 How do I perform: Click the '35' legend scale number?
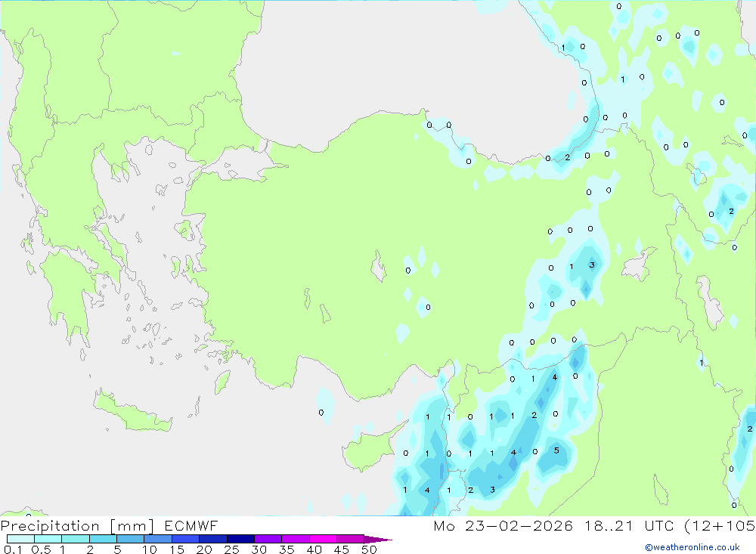287,549
